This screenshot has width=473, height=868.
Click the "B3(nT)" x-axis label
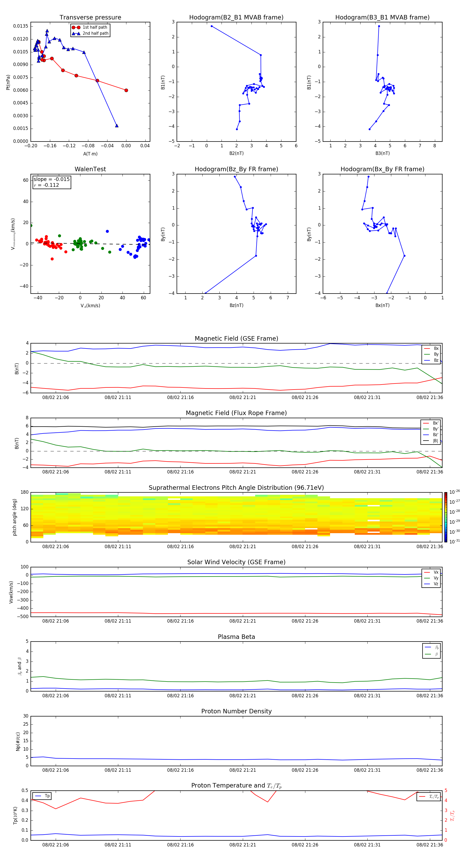coord(382,153)
